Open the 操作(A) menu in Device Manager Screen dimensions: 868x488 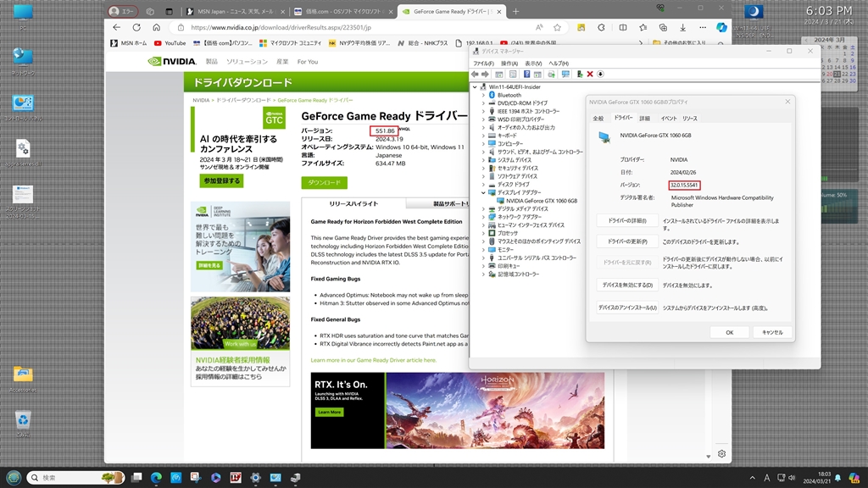[509, 63]
